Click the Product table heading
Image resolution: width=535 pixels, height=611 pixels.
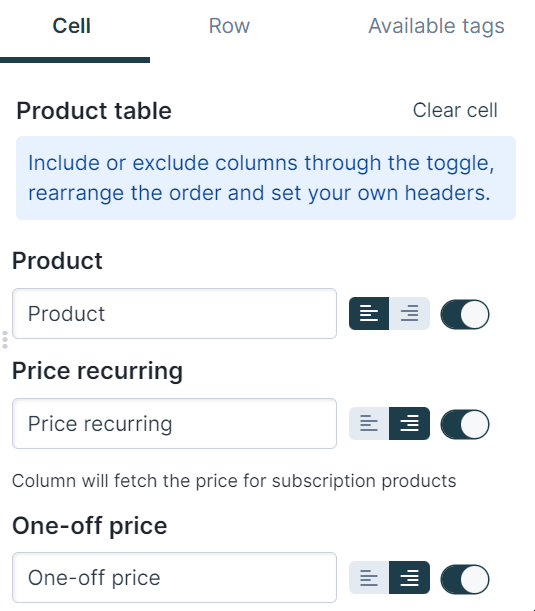[x=94, y=111]
